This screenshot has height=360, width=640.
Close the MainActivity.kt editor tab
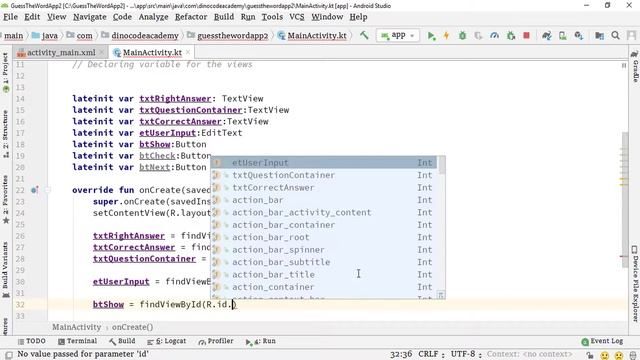[x=188, y=52]
